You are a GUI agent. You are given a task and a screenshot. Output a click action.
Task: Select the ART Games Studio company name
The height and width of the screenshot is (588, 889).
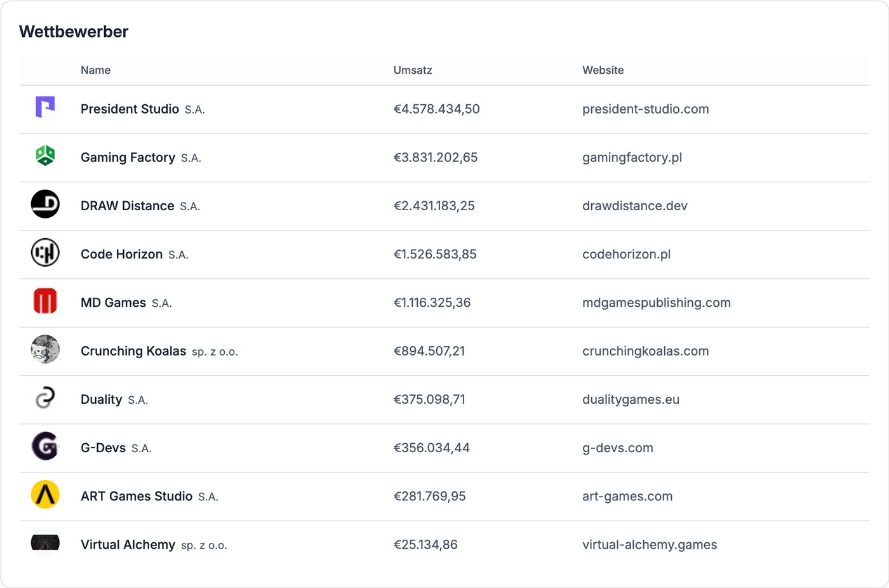pyautogui.click(x=137, y=496)
